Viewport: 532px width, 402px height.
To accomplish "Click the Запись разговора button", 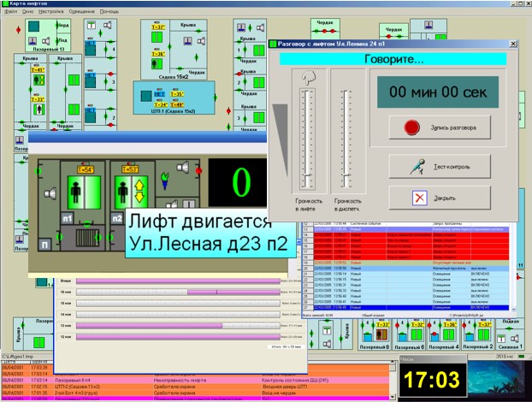I will click(439, 127).
